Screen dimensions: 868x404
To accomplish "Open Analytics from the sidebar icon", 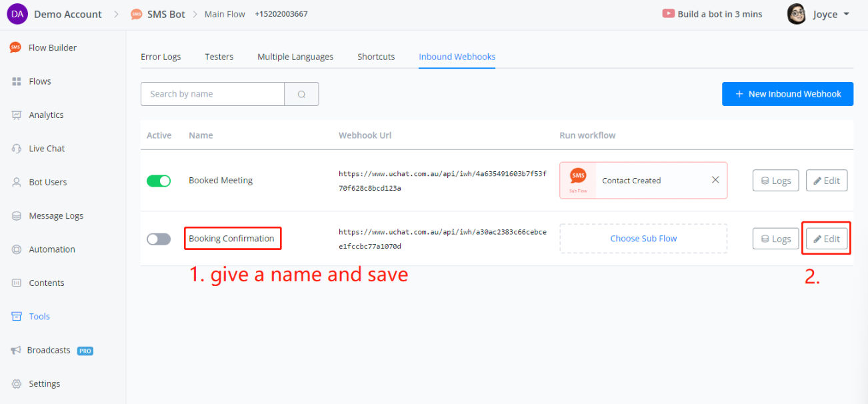I will (x=17, y=115).
